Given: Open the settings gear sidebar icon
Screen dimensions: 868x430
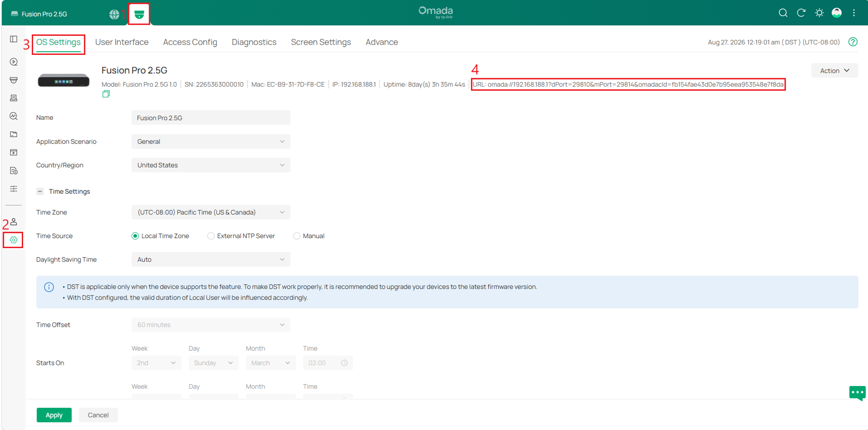Looking at the screenshot, I should 14,240.
